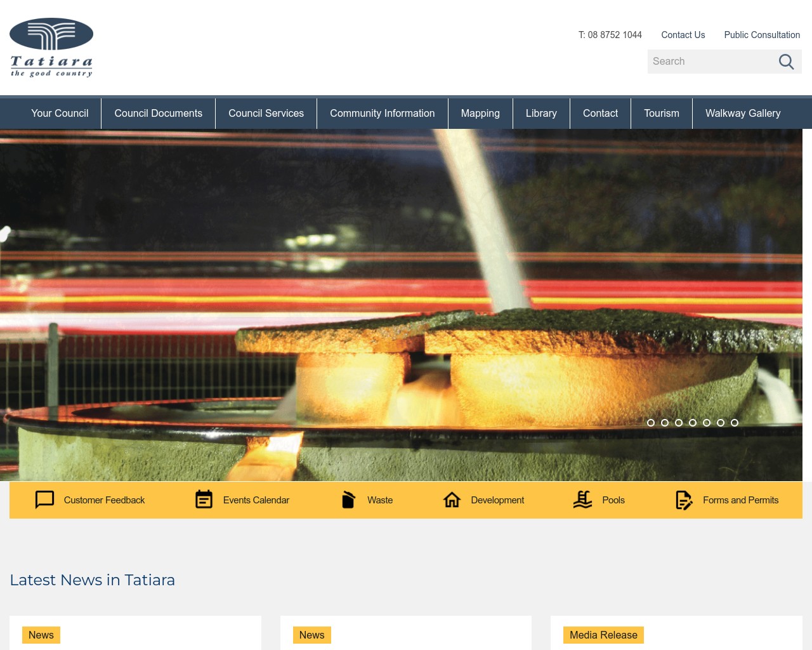Click the Public Consultation link
This screenshot has width=812, height=650.
click(x=762, y=35)
